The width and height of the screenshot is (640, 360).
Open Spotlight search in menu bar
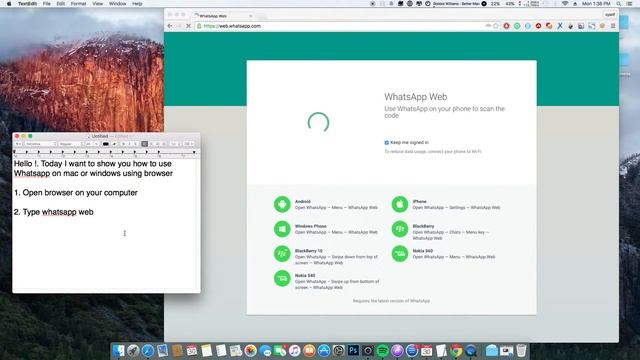click(619, 4)
